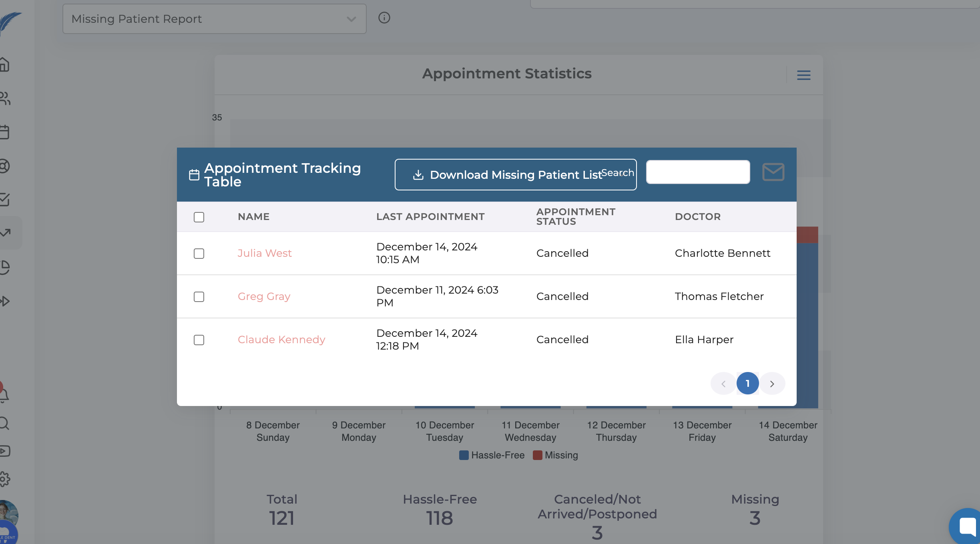Tick the checkbox for Julia West
The height and width of the screenshot is (544, 980).
click(x=199, y=254)
